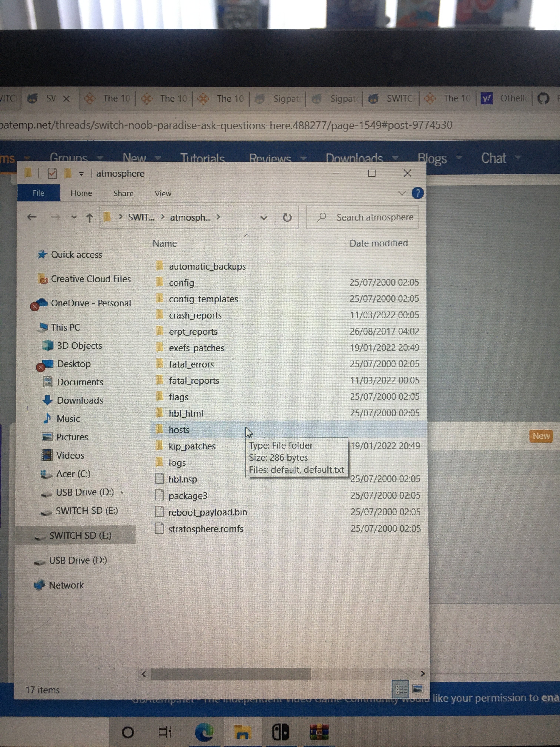The width and height of the screenshot is (560, 747).
Task: Click the browser address bar URL
Action: click(x=226, y=125)
